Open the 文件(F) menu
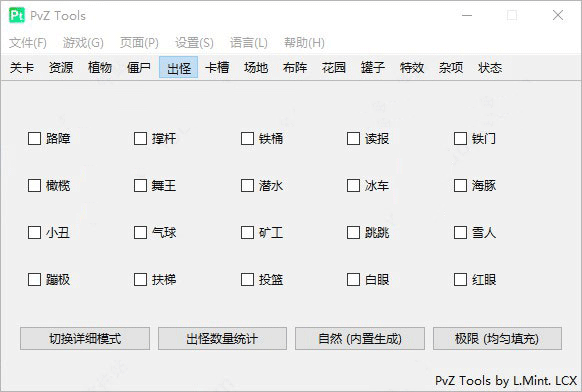 pos(28,43)
